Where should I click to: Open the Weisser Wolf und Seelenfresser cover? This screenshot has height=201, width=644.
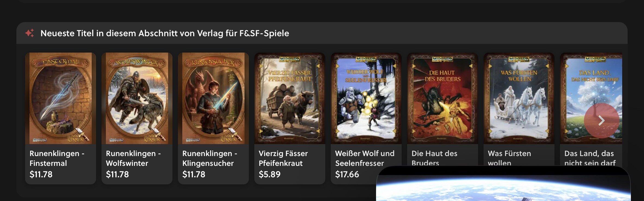click(x=366, y=98)
